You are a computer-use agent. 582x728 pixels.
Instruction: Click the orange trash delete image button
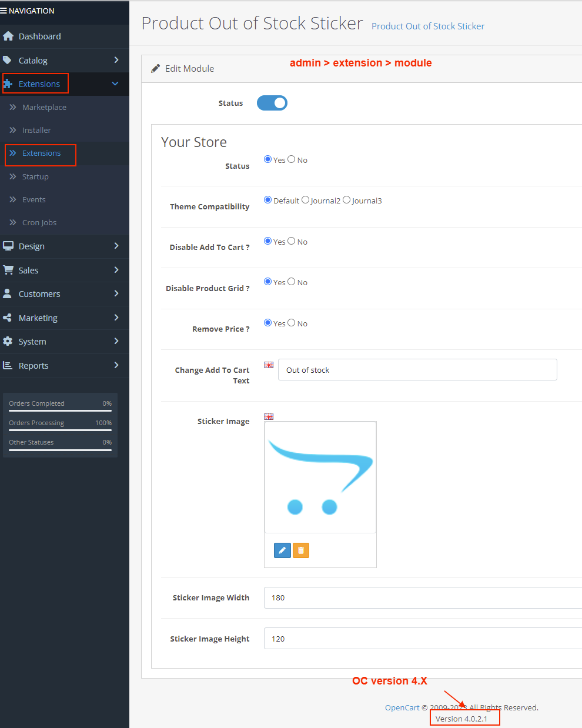pyautogui.click(x=301, y=550)
